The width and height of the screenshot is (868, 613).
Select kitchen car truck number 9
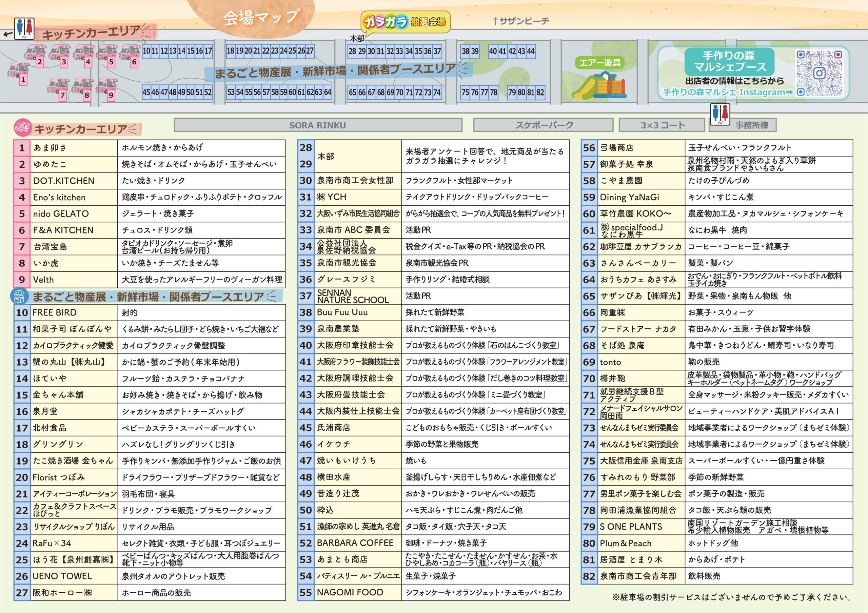(x=107, y=88)
